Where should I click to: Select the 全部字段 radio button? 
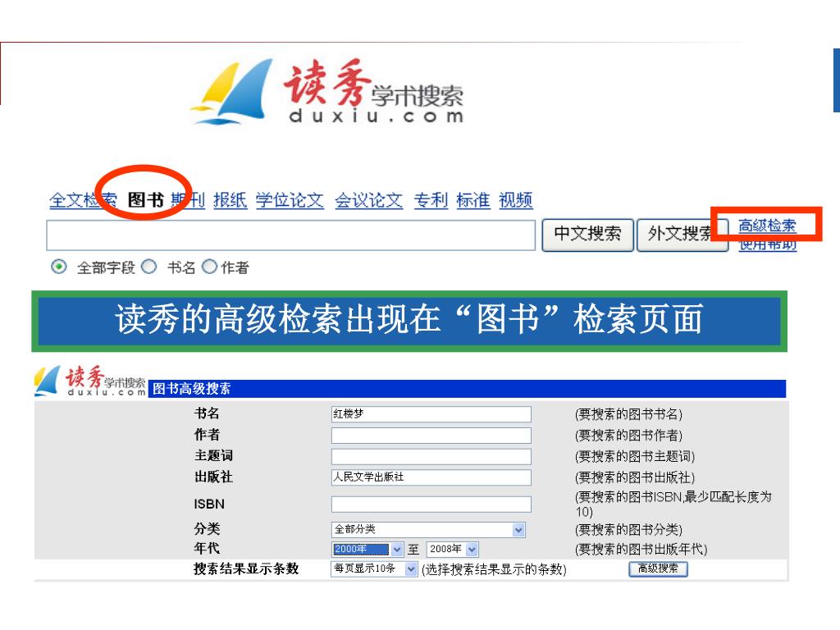click(59, 267)
